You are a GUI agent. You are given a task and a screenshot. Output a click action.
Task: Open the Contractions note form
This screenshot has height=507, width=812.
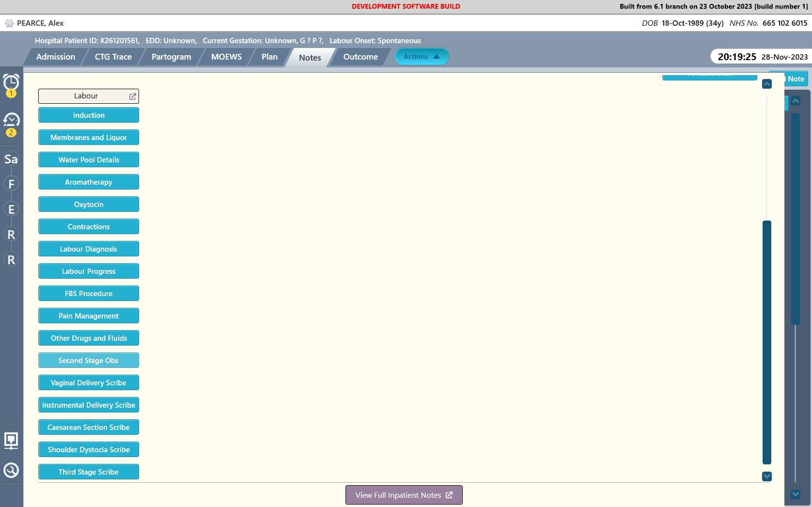click(89, 227)
